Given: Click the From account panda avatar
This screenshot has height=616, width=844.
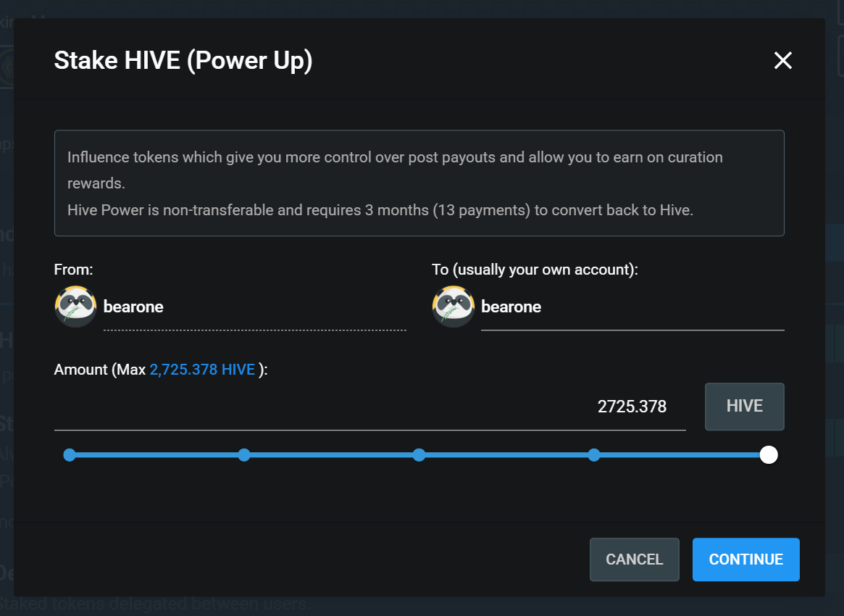Looking at the screenshot, I should coord(75,307).
